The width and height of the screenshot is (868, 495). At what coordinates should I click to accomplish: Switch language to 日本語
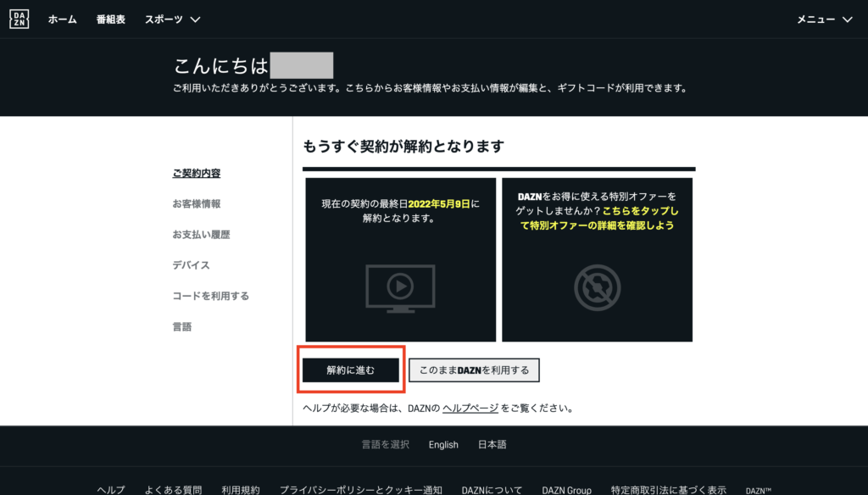click(x=492, y=445)
